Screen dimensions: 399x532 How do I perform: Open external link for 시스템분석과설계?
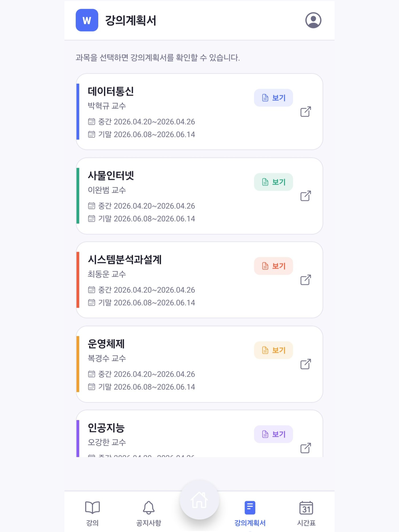pyautogui.click(x=306, y=280)
